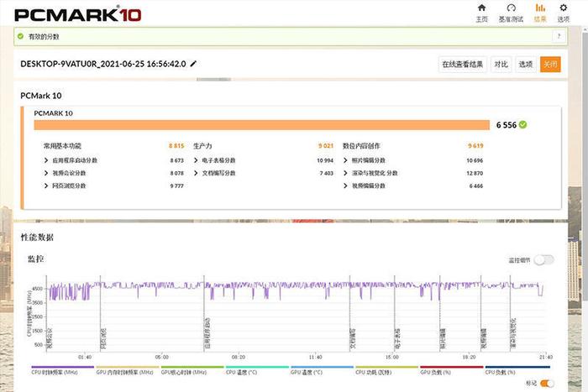Click the question mark help icon

[x=559, y=36]
